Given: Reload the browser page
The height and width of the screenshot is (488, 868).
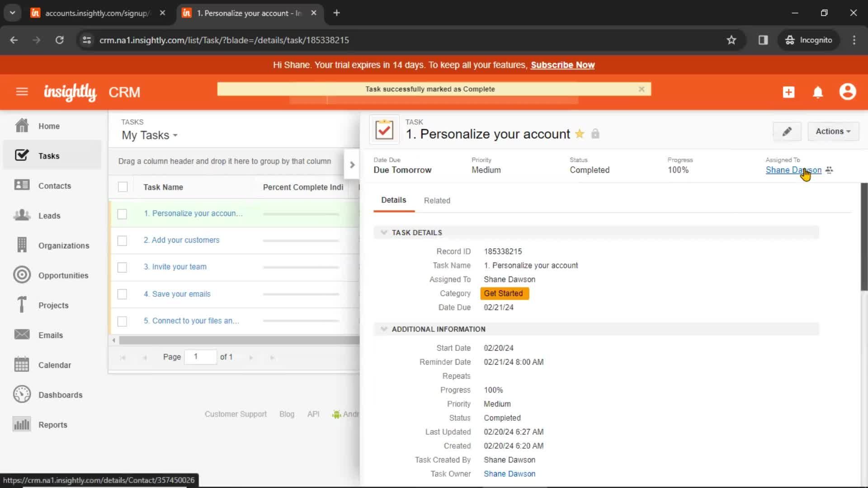Looking at the screenshot, I should tap(59, 40).
